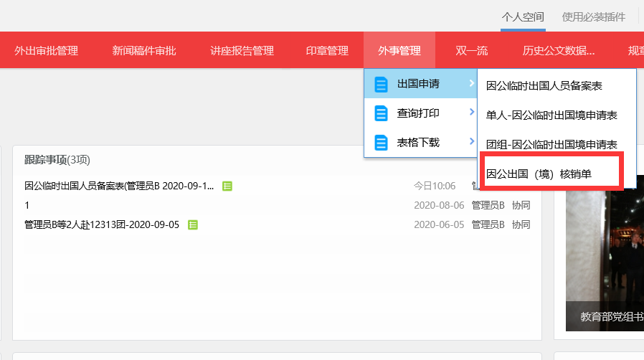The image size is (644, 360).
Task: Select 单人-因公临时出国境申请表 option
Action: [551, 115]
